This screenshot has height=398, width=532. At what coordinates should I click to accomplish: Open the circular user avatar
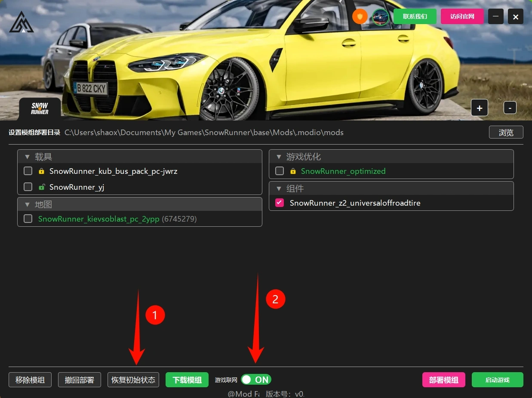(x=381, y=17)
